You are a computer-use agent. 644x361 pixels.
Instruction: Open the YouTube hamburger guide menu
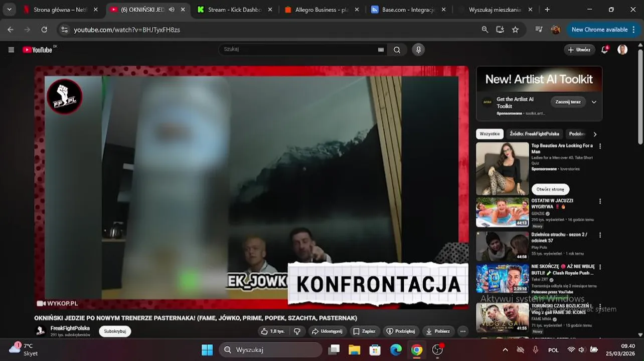point(11,50)
